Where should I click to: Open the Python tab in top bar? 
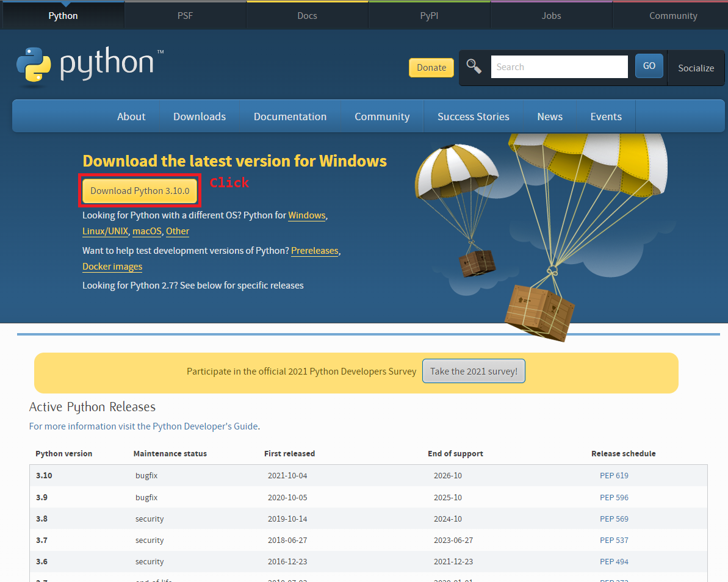click(63, 16)
